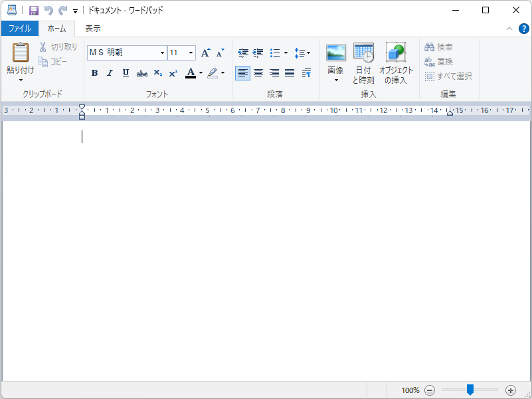This screenshot has height=399, width=532.
Task: Expand the 貼り付け paste options arrow
Action: (x=21, y=80)
